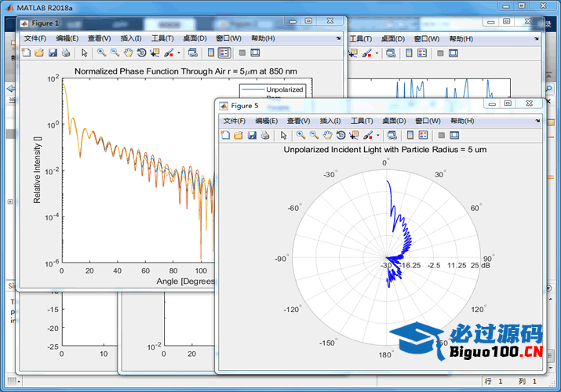Click dock arrow in background figure menu bar

(537, 38)
